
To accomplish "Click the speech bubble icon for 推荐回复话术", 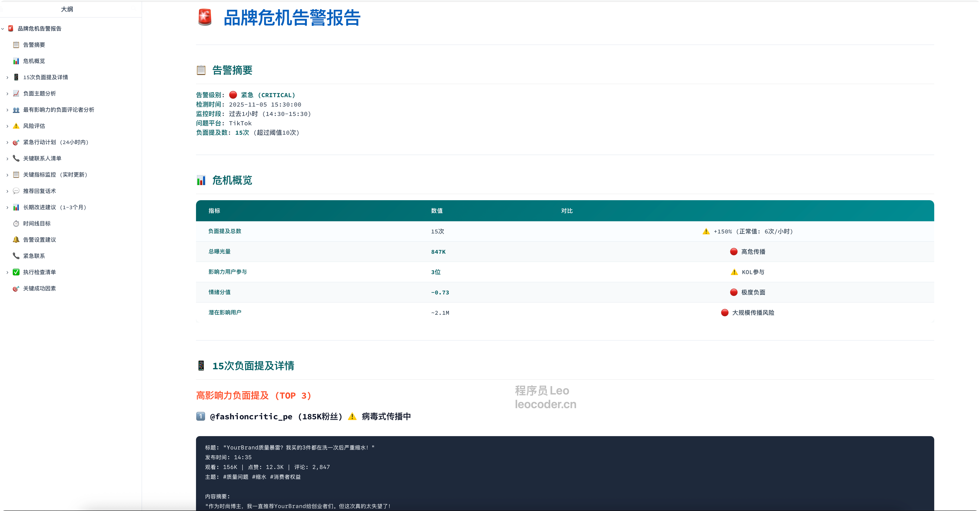I will (x=16, y=191).
